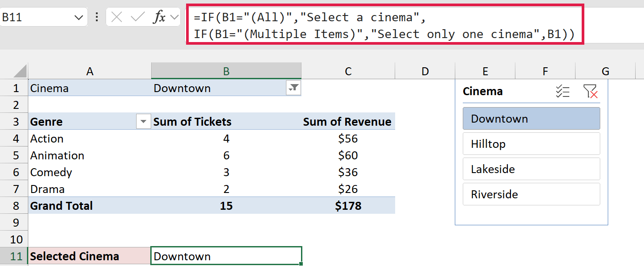Select column G header
The image size is (644, 266).
606,71
